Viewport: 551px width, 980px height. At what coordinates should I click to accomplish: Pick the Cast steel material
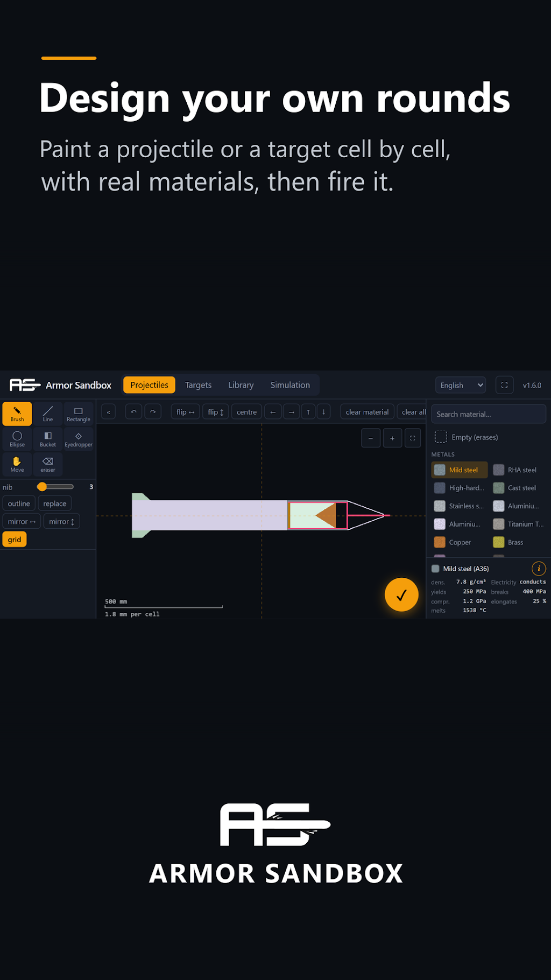518,488
